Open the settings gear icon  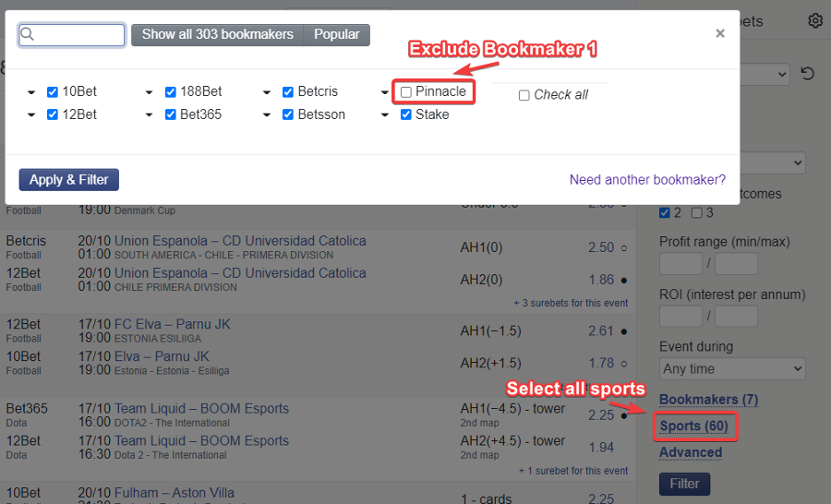click(815, 20)
